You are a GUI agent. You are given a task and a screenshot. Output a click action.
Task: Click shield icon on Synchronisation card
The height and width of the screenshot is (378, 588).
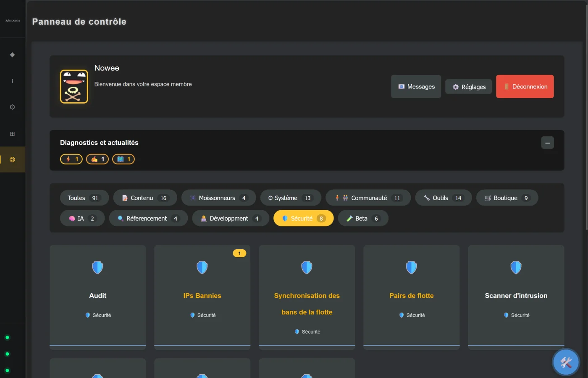coord(307,267)
